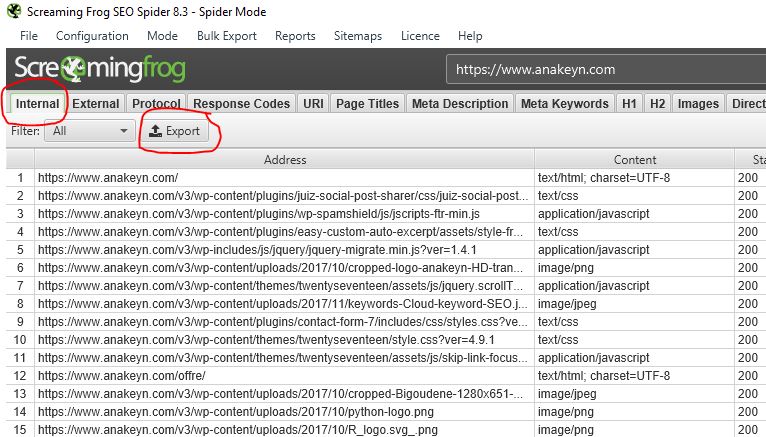Open the Images tab
The image size is (766, 437).
point(698,104)
